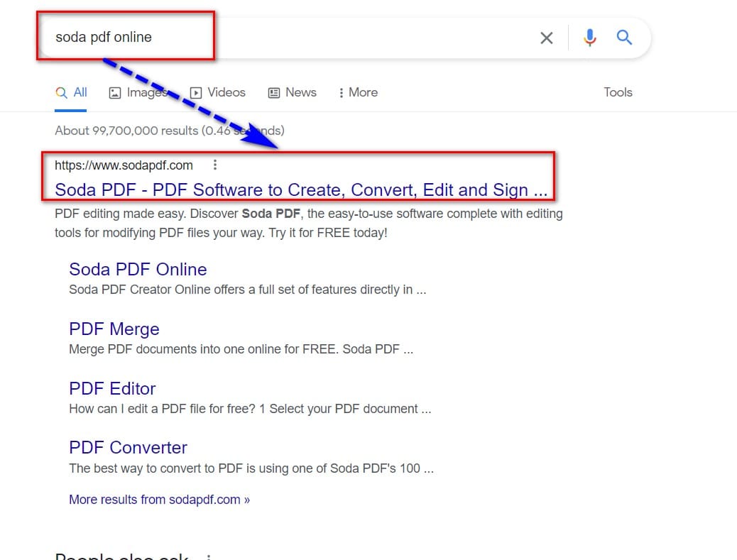The width and height of the screenshot is (737, 560).
Task: Click 'The best way to convert' description
Action: point(251,468)
